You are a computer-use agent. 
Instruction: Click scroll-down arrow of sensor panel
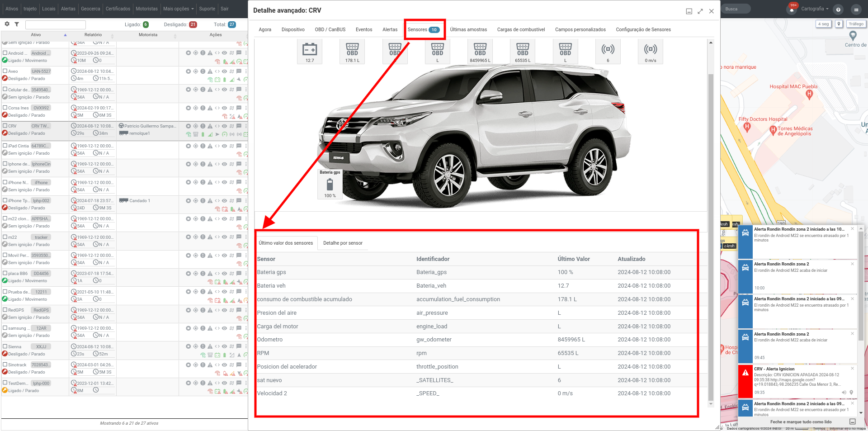[x=711, y=404]
